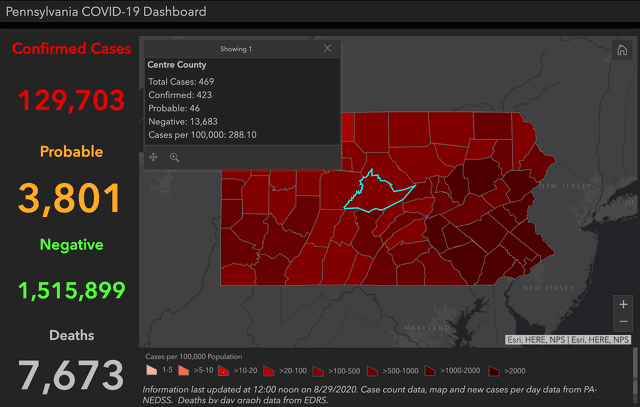This screenshot has height=407, width=640.
Task: Click the >20-100 legend swatch
Action: (269, 371)
